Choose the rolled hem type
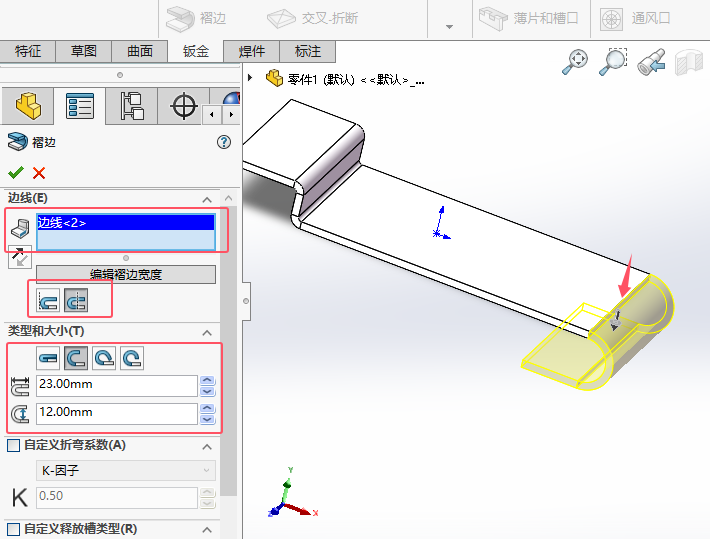710x539 pixels. click(x=132, y=358)
